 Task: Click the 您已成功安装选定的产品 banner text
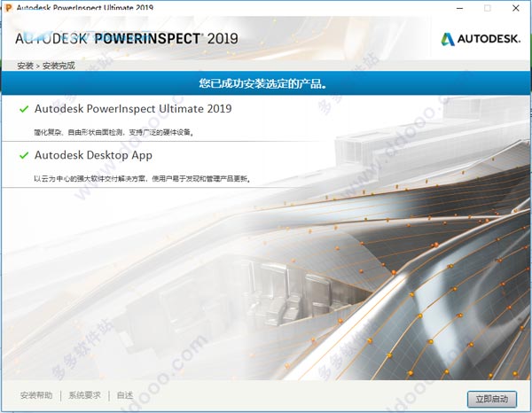point(263,83)
